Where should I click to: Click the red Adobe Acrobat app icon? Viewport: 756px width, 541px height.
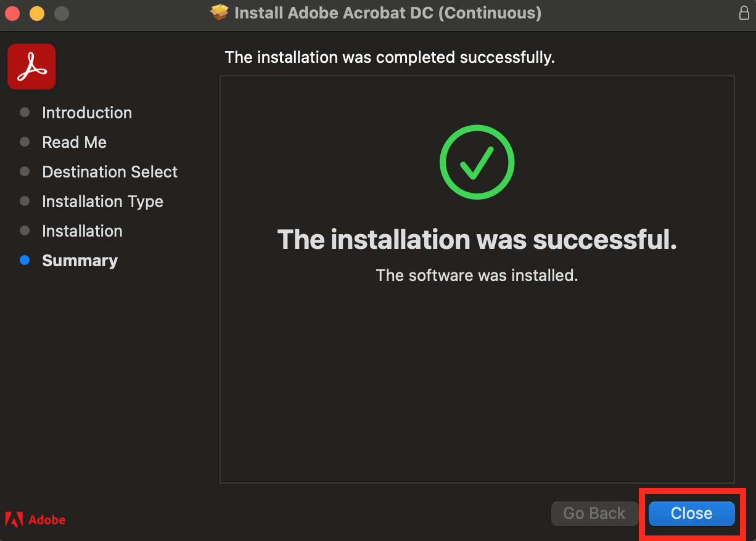pyautogui.click(x=31, y=67)
